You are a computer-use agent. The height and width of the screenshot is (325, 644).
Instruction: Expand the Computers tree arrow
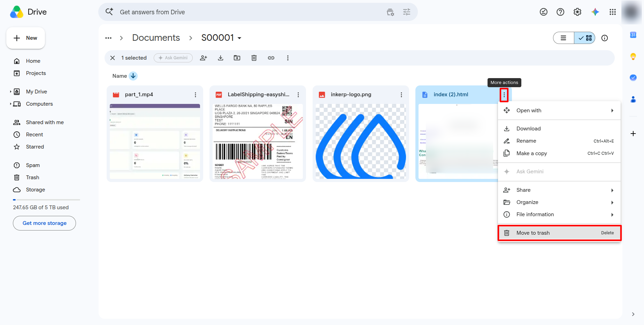pos(10,104)
